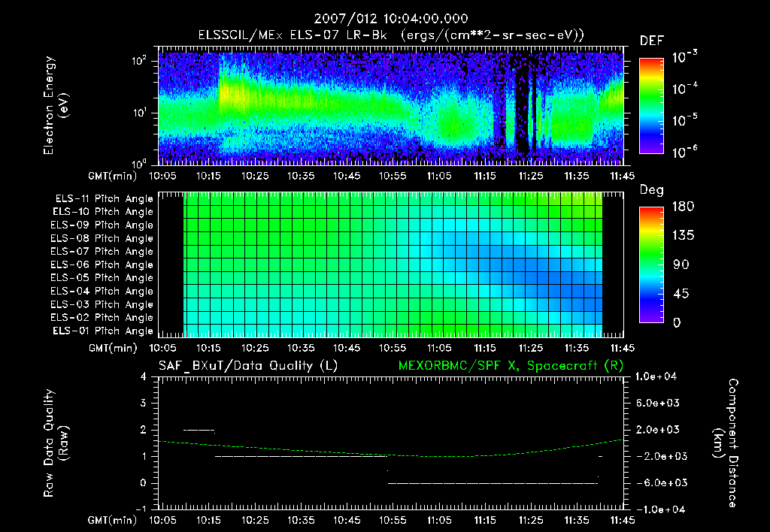Select the ELS-05 Pitch Angle row label
The height and width of the screenshot is (532, 770).
[x=102, y=278]
